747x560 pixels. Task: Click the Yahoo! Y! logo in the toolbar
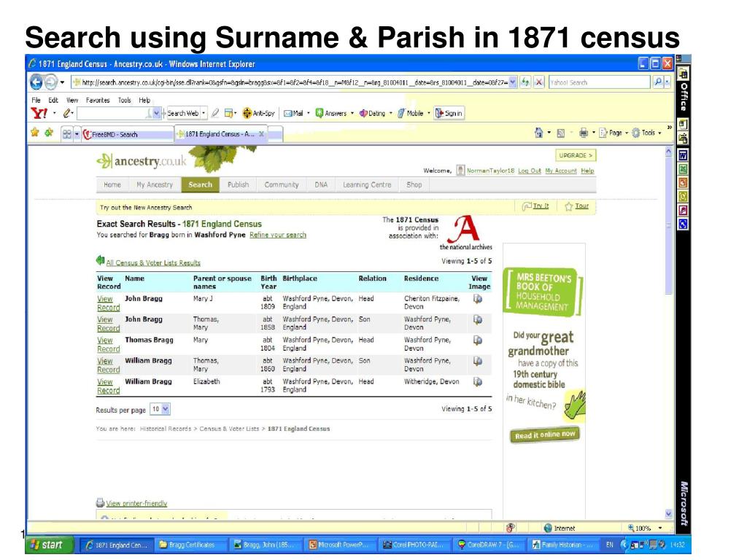39,113
